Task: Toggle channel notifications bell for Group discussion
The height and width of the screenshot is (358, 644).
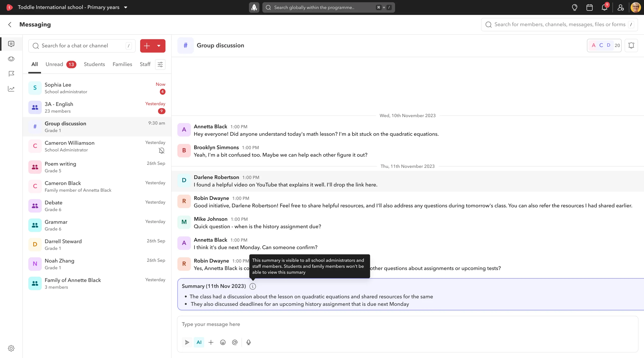Action: 631,45
